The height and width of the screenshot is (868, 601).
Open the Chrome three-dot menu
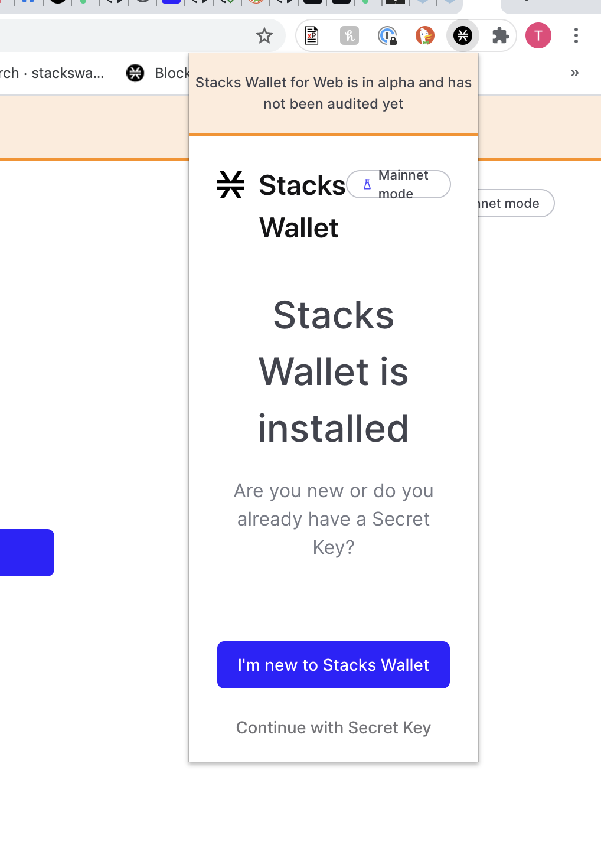pos(575,35)
